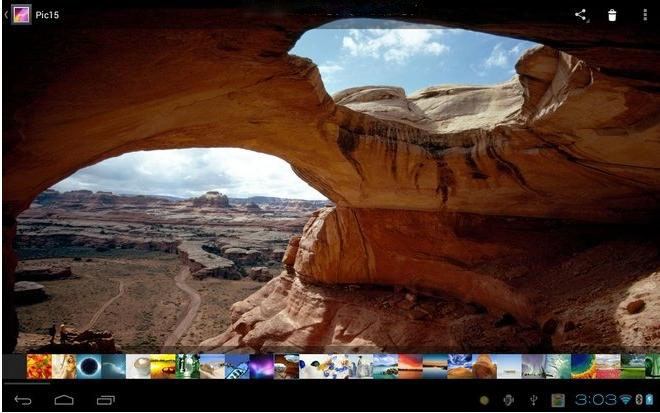This screenshot has width=660, height=413.
Task: Go up using the chevron before Gallery icon
Action: click(x=6, y=15)
